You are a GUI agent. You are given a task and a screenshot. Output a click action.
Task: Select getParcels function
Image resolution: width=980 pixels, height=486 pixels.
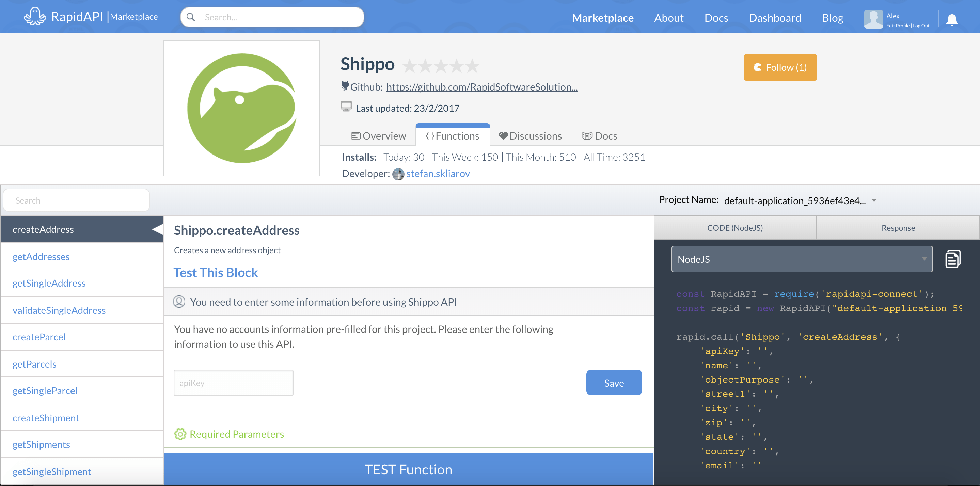point(82,364)
